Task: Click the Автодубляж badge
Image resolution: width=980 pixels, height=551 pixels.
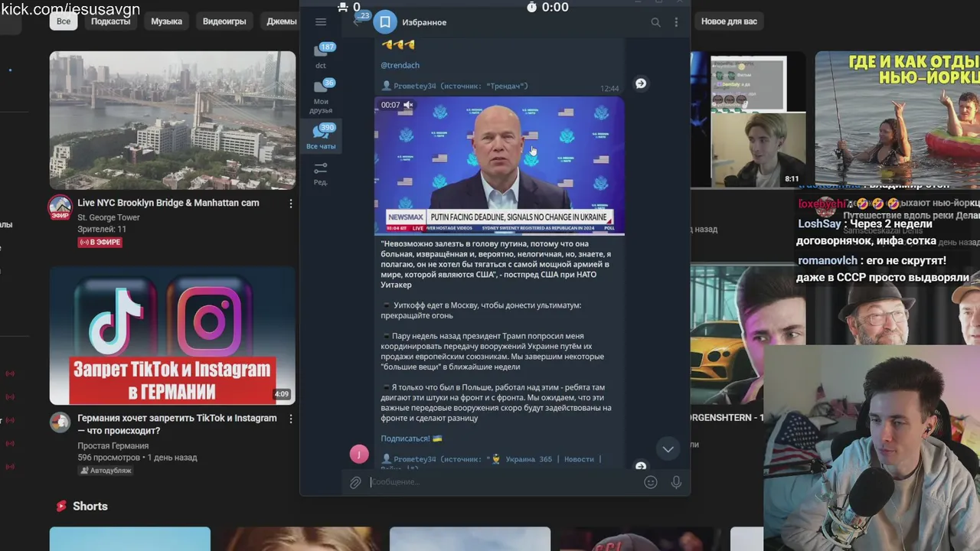Action: pos(106,471)
